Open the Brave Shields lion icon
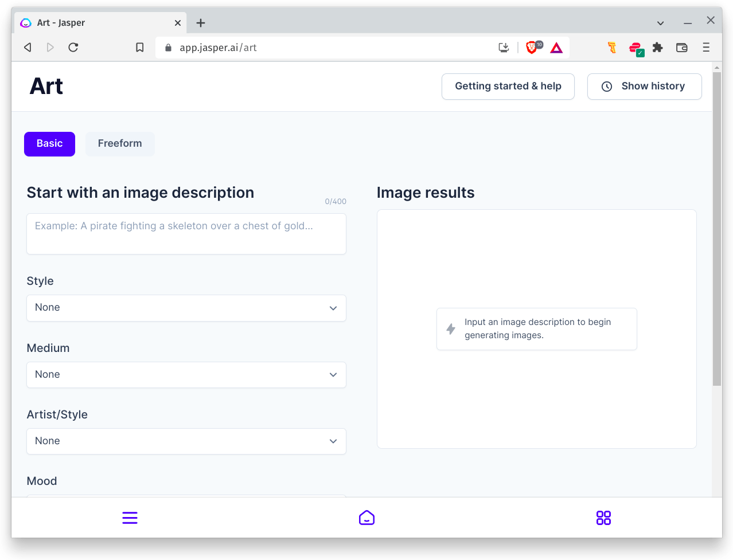The width and height of the screenshot is (733, 560). click(x=532, y=48)
